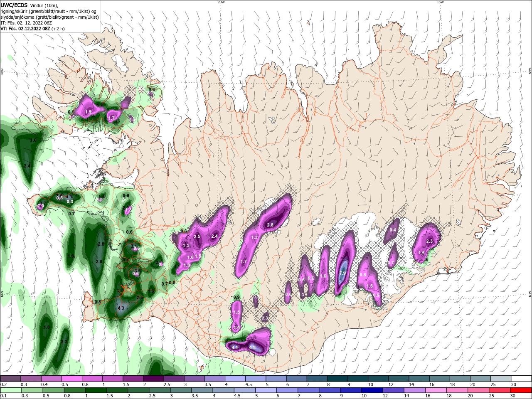Click the 'slydda/snjókoma' legend description line
Screen dimensions: 532x399
[49, 17]
